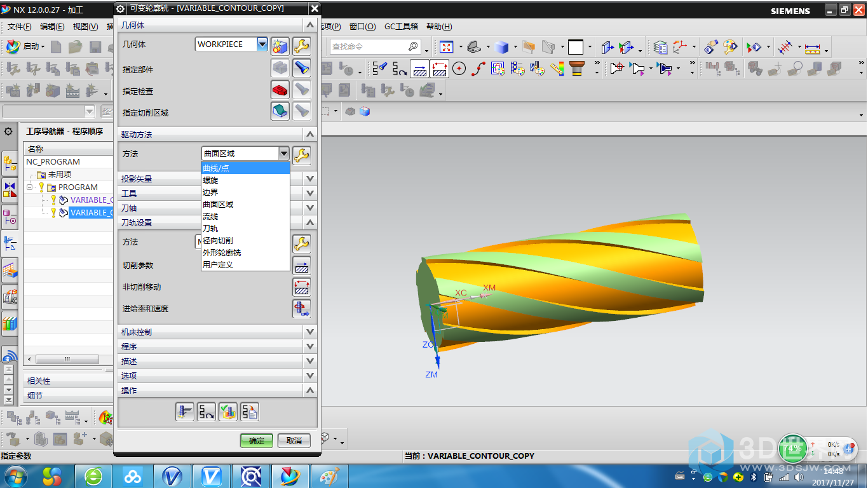Screen dimensions: 868x488
Task: Click new geometry icon beside WORKPIECE
Action: 280,46
